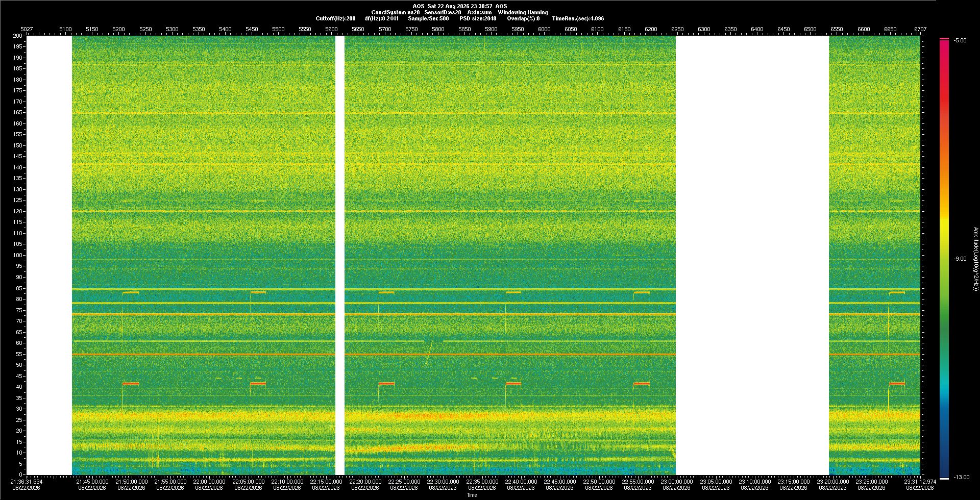This screenshot has height=500, width=980.
Task: Click the Amplitude Log10(g^2/Hz) axis label
Action: coord(975,259)
